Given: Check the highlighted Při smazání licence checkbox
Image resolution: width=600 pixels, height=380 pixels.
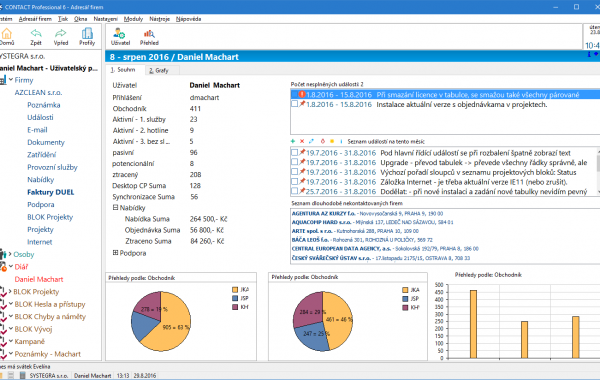Looking at the screenshot, I should click(294, 94).
